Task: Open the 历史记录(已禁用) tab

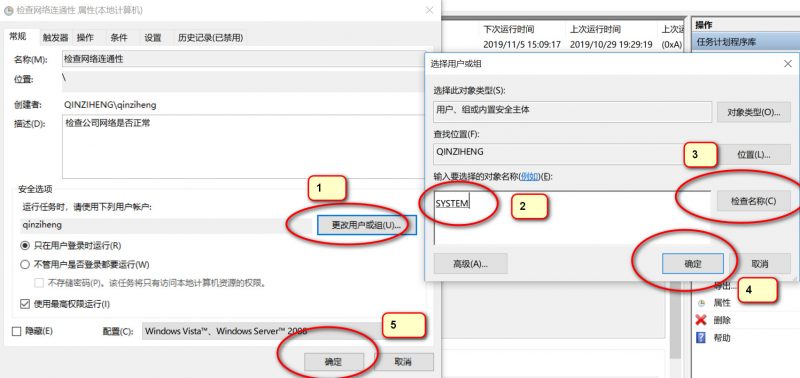Action: (x=210, y=37)
